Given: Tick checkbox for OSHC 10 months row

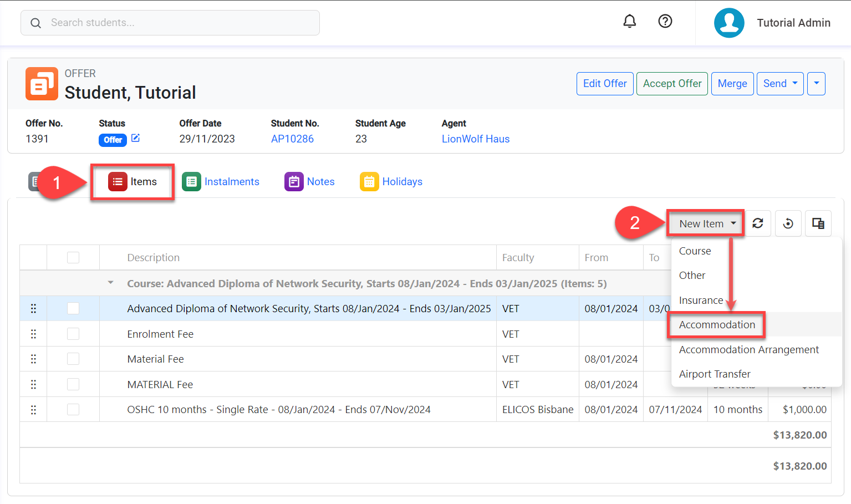Looking at the screenshot, I should click(x=73, y=409).
